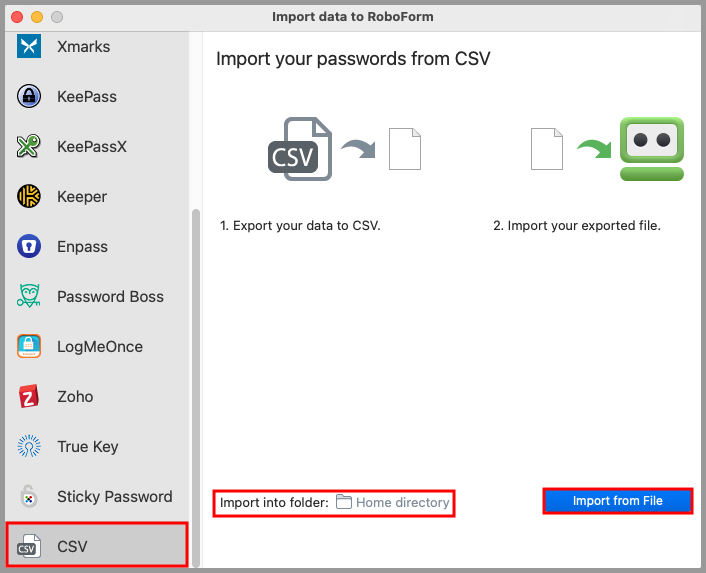This screenshot has height=573, width=706.
Task: Click the CSV file illustration
Action: (x=300, y=150)
